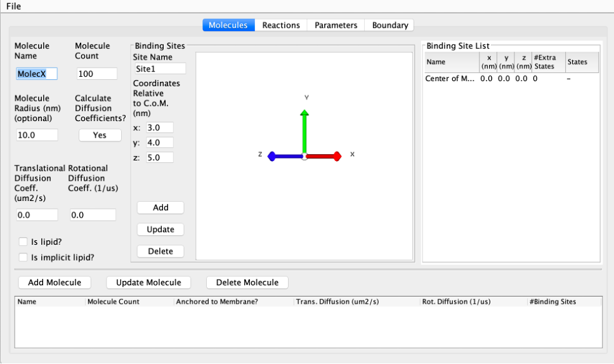Open the File menu

[13, 6]
